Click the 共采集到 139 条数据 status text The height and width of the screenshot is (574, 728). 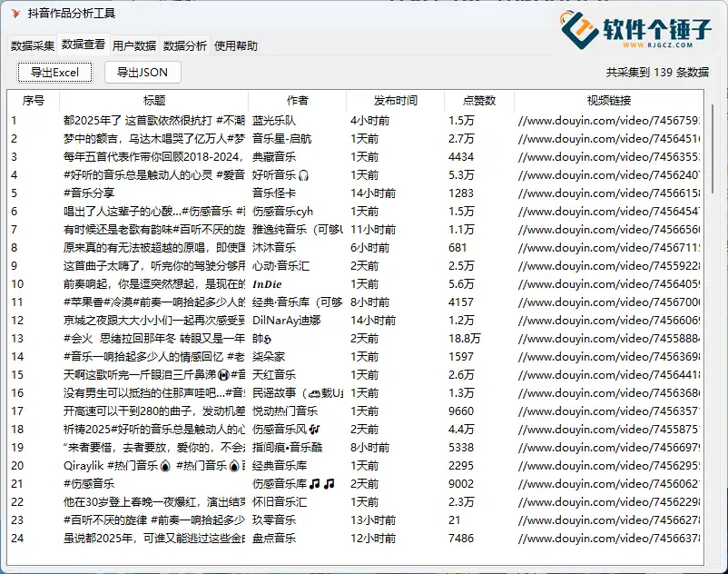pos(657,73)
